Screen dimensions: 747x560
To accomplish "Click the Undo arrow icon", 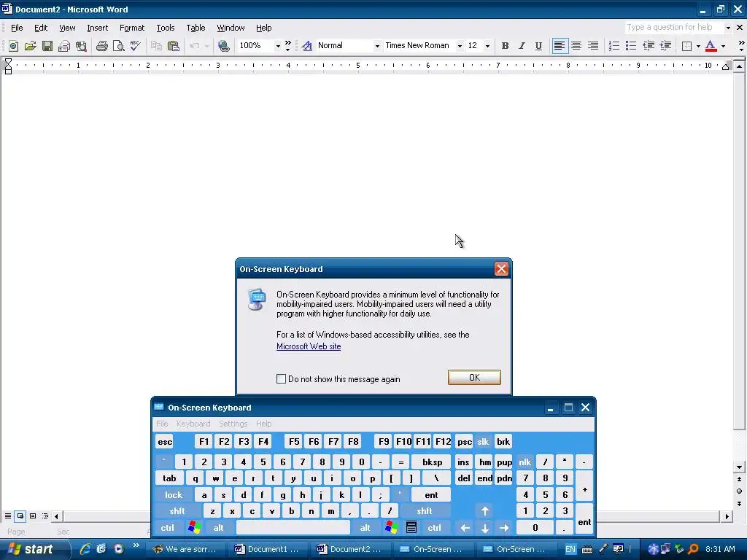I will pos(194,46).
